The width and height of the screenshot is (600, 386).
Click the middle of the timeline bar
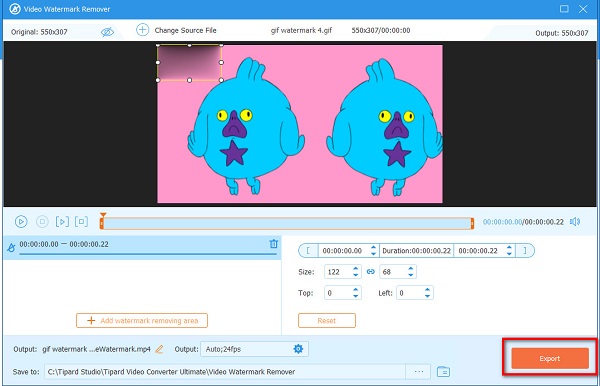(x=287, y=223)
